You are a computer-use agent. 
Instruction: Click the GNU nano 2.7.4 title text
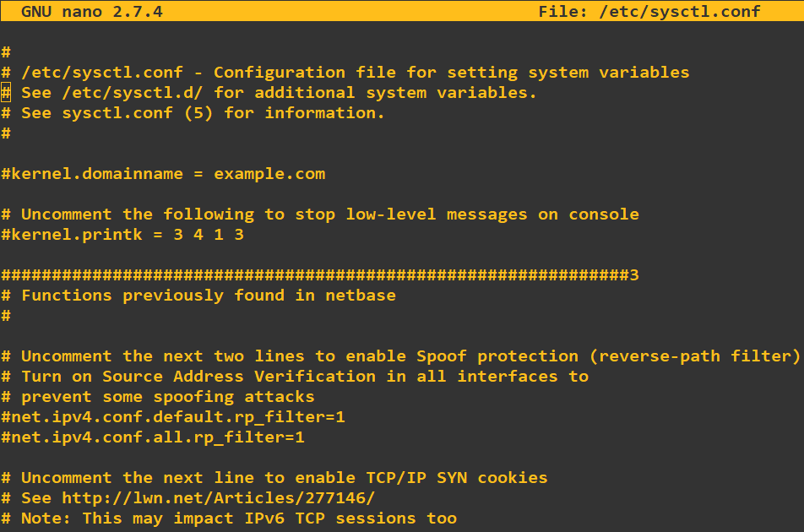[x=92, y=11]
